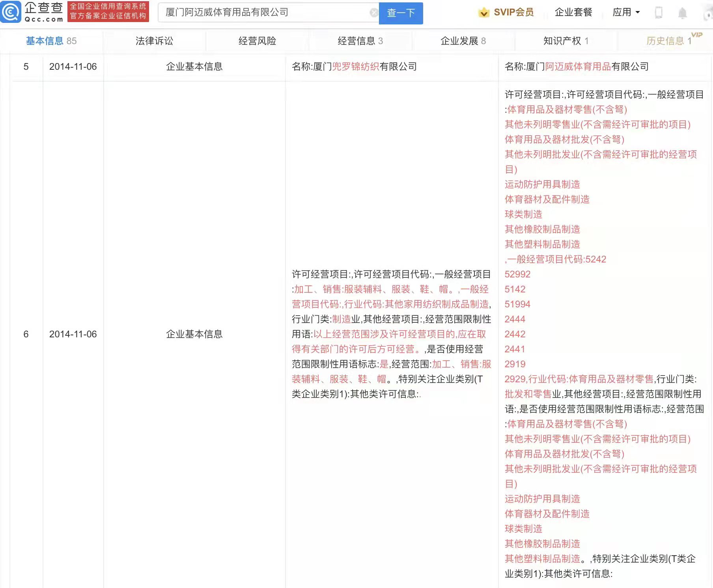The width and height of the screenshot is (713, 588).
Task: Click the code 2919 text
Action: [515, 364]
